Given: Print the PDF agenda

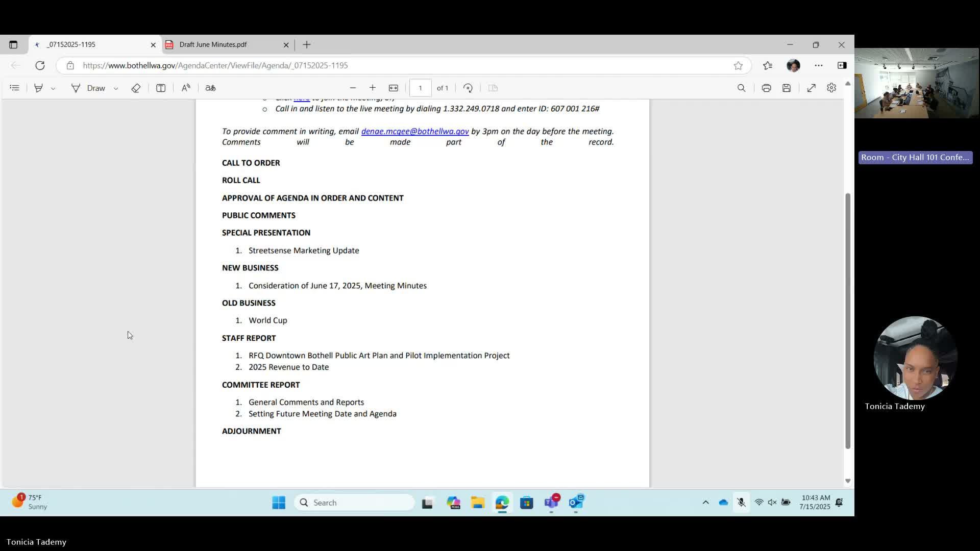Looking at the screenshot, I should (766, 88).
